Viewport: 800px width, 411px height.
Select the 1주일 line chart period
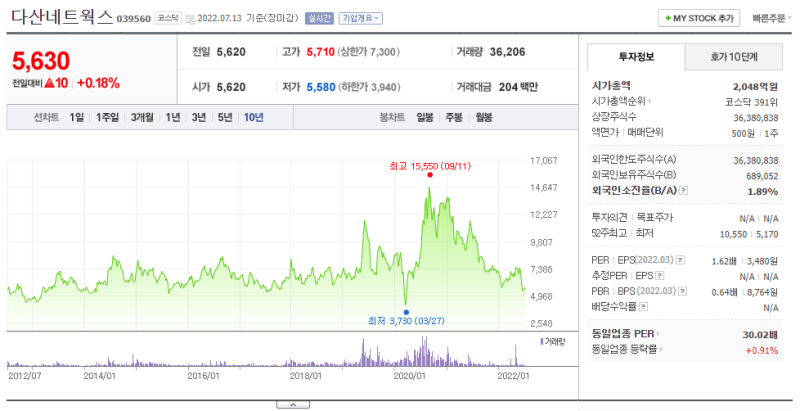tap(107, 117)
